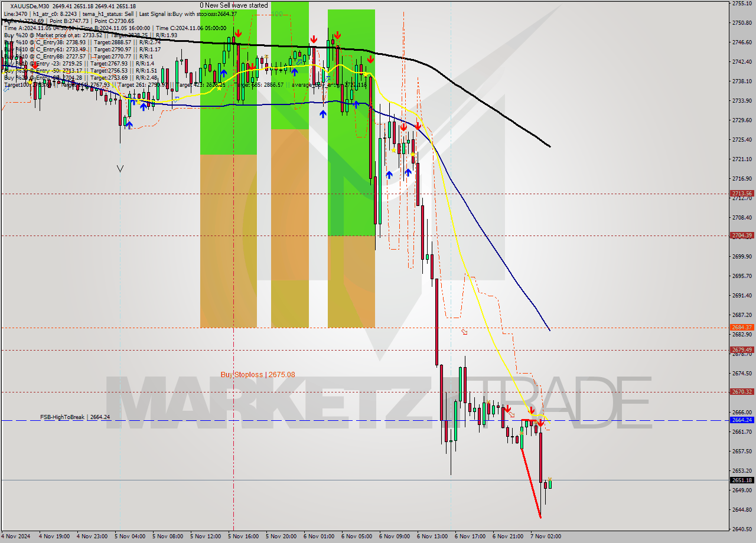Click the 2644.80 price axis label
The width and height of the screenshot is (756, 543).
coord(742,510)
